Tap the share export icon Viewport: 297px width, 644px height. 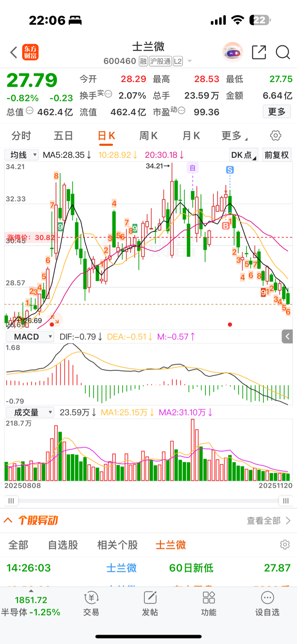point(259,52)
